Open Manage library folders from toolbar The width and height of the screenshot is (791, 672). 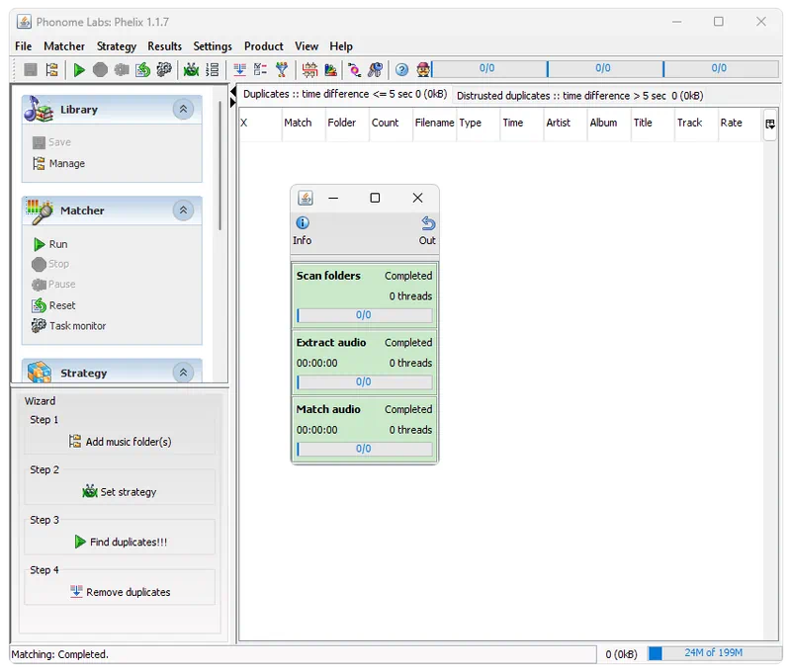(x=51, y=69)
